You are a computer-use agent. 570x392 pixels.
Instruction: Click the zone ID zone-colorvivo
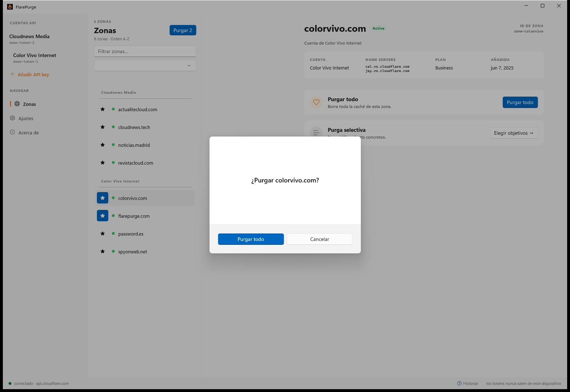[x=529, y=31]
